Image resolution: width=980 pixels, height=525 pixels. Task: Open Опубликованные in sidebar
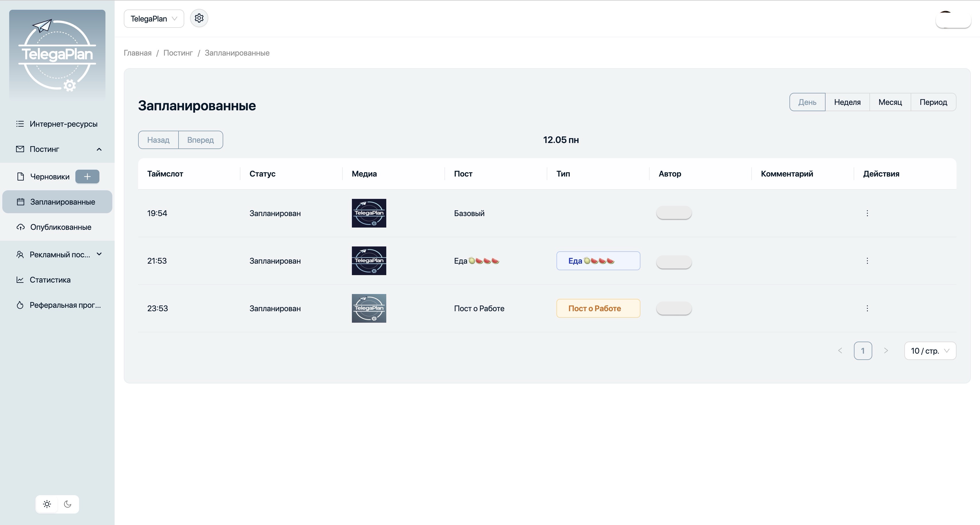coord(57,227)
